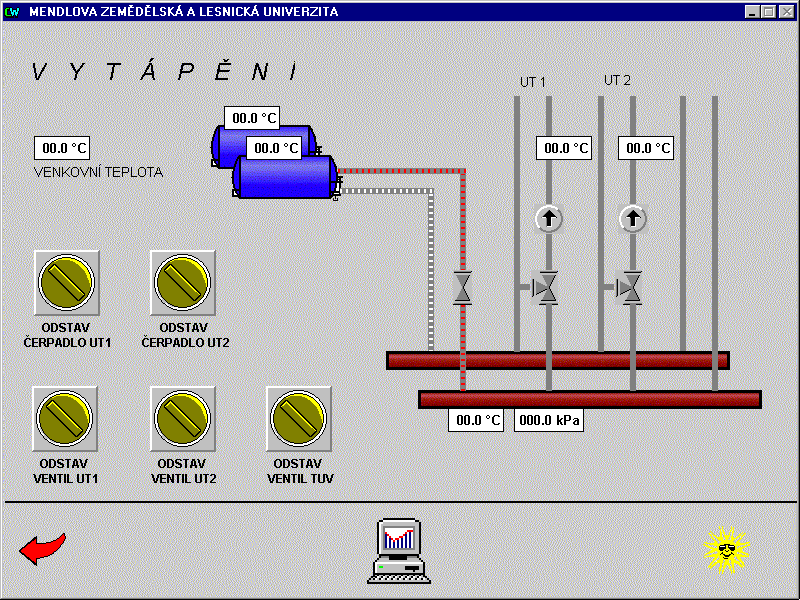The height and width of the screenshot is (600, 800).
Task: Click the front blue boiler tank
Action: 284,178
